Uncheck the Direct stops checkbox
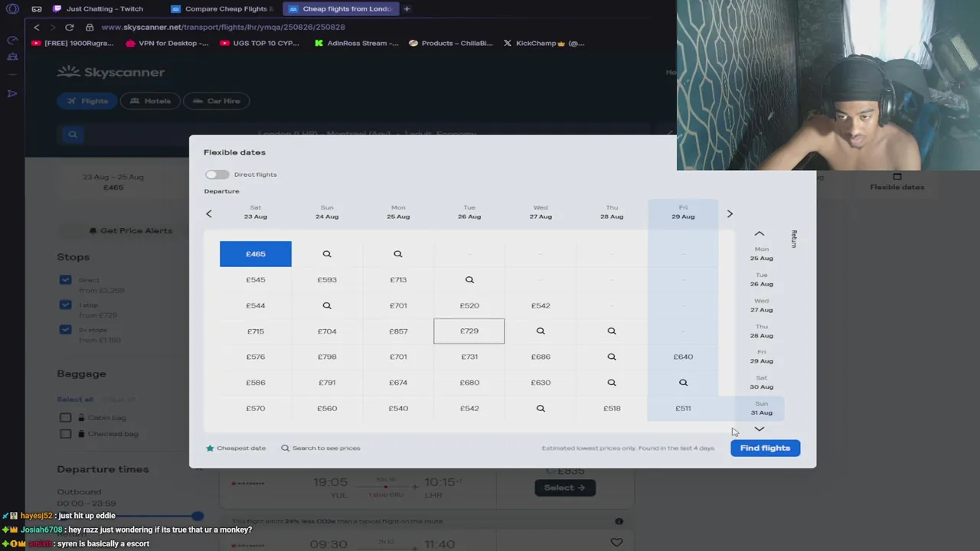The height and width of the screenshot is (551, 980). (65, 280)
